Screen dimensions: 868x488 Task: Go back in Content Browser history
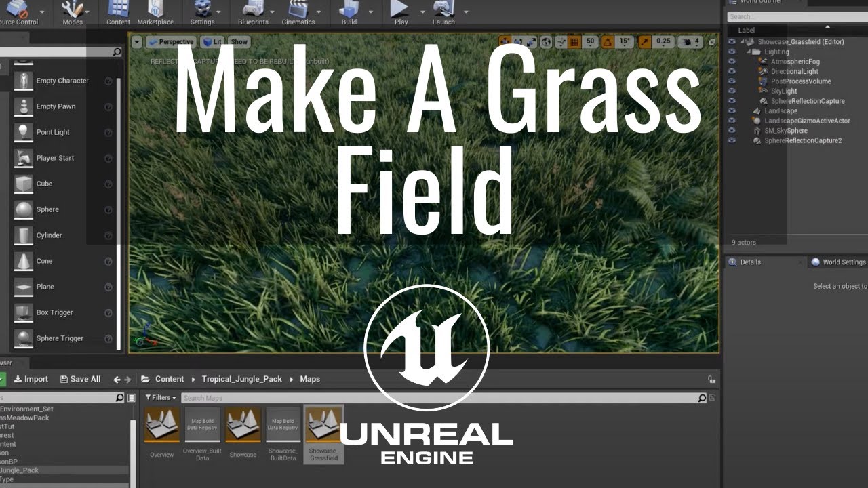tap(117, 380)
